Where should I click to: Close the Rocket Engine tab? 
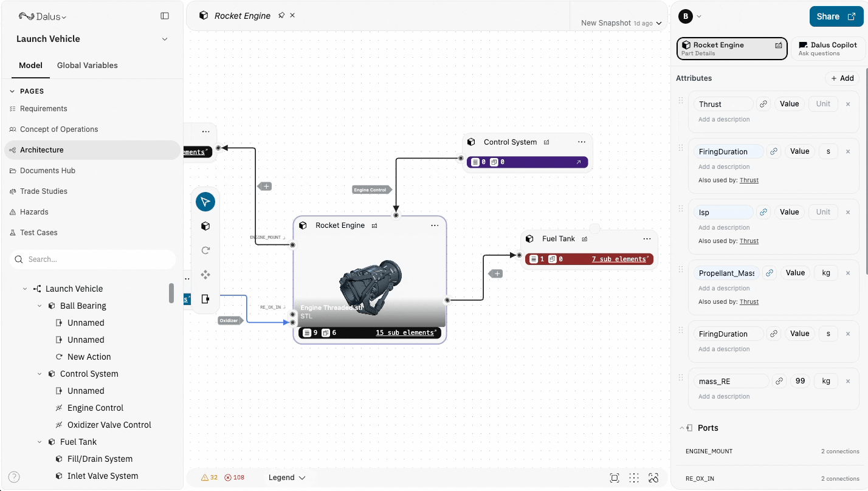pyautogui.click(x=292, y=15)
